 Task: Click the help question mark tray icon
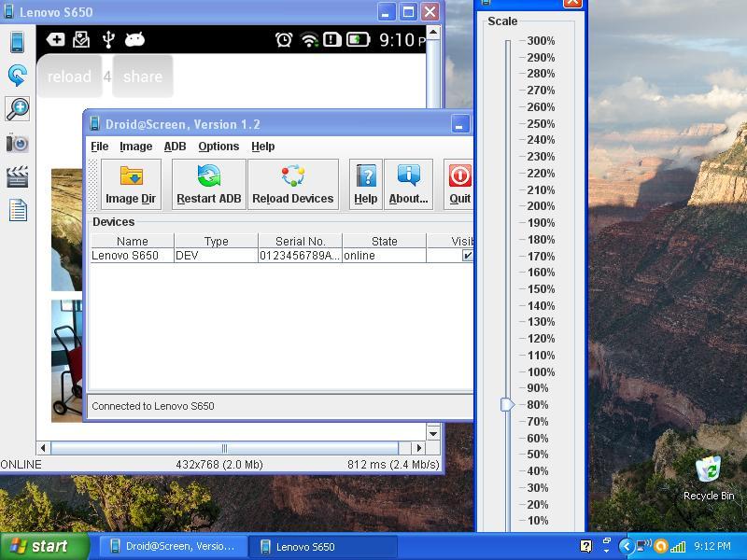click(586, 546)
